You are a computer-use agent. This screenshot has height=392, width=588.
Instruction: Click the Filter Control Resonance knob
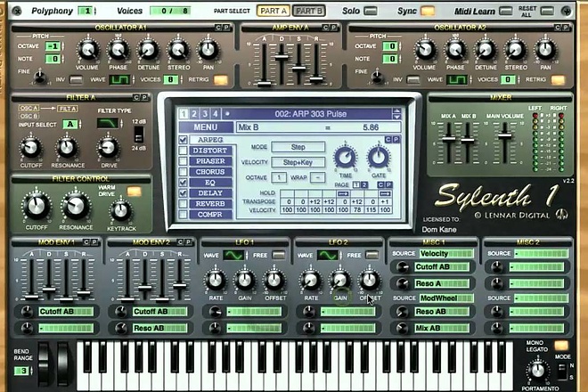click(x=76, y=207)
